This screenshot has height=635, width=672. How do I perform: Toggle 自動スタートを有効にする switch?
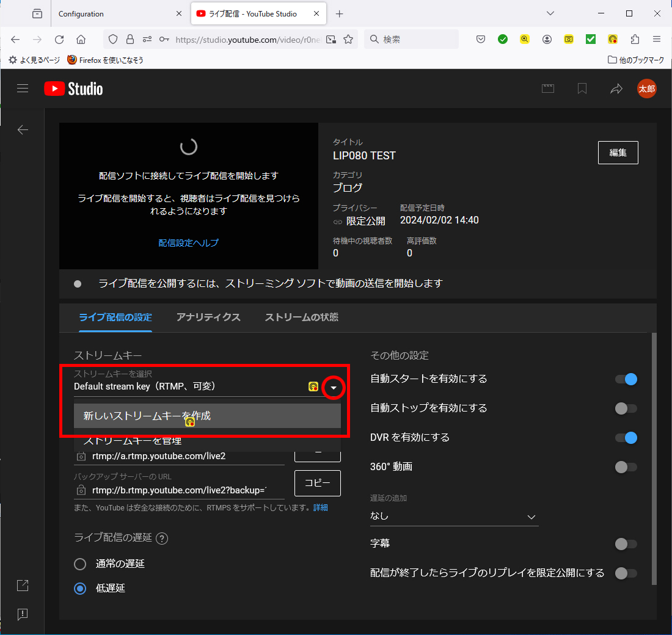[626, 379]
